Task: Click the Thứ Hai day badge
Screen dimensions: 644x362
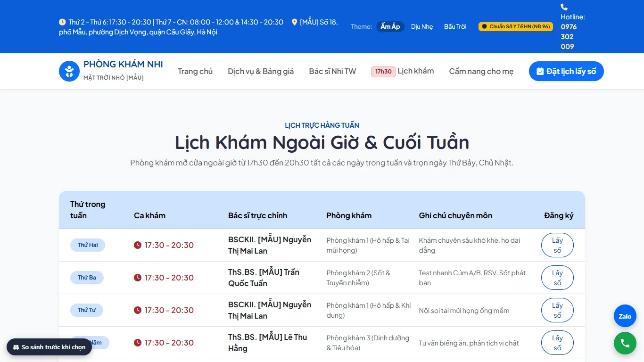Action: [88, 245]
